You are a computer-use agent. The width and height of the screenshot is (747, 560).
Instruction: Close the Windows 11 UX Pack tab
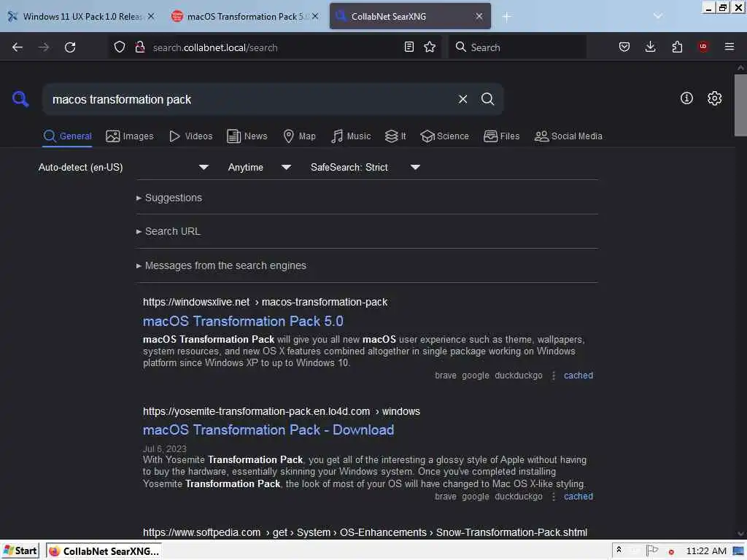point(151,16)
